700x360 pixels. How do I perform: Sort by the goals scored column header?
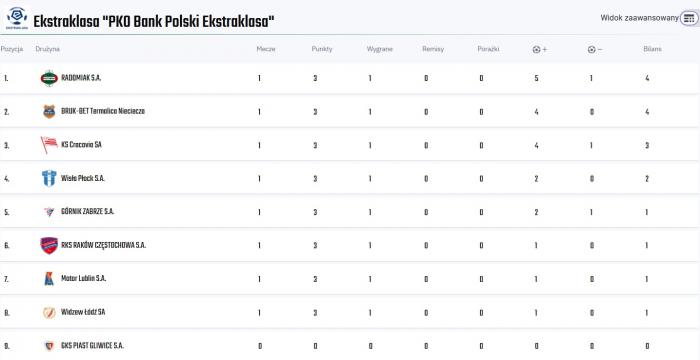[540, 50]
